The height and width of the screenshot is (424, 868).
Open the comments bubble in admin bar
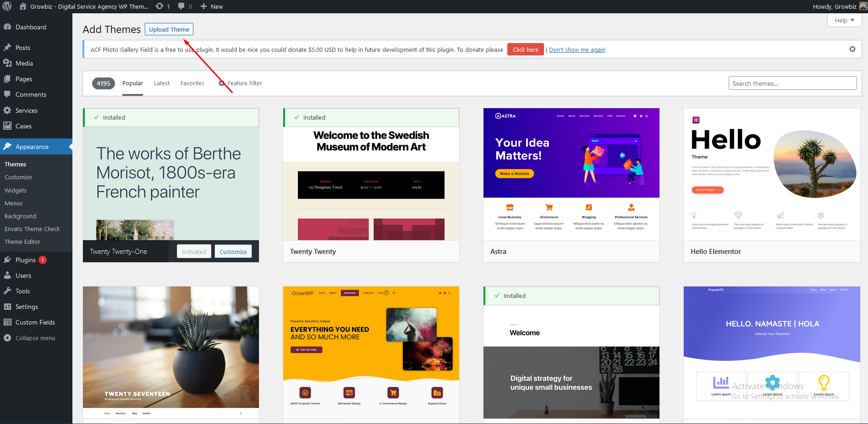tap(181, 6)
